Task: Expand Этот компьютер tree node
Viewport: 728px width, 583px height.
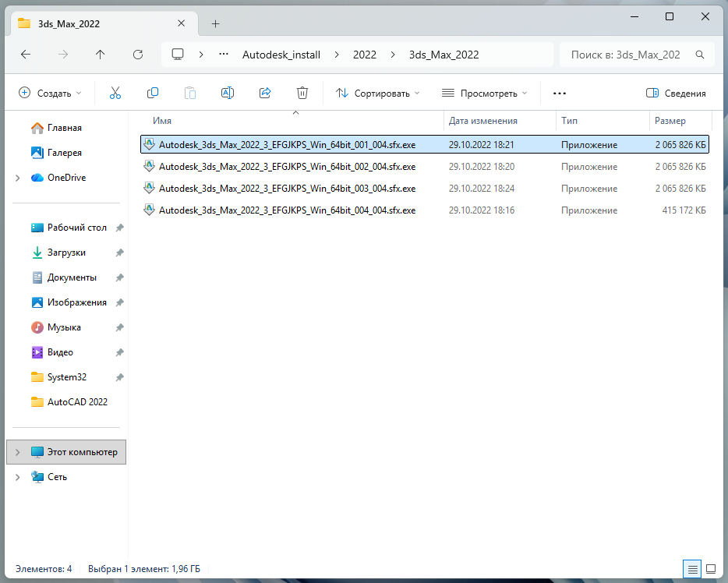Action: tap(18, 452)
